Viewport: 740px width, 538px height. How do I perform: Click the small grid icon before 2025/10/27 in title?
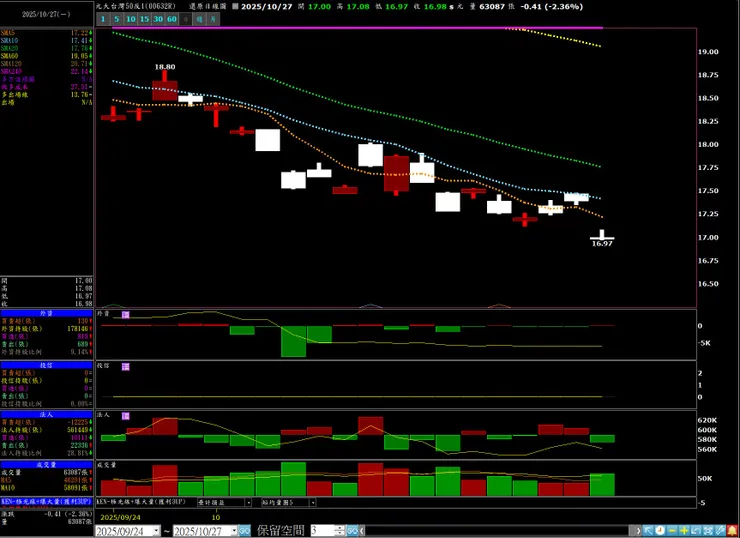tap(235, 7)
